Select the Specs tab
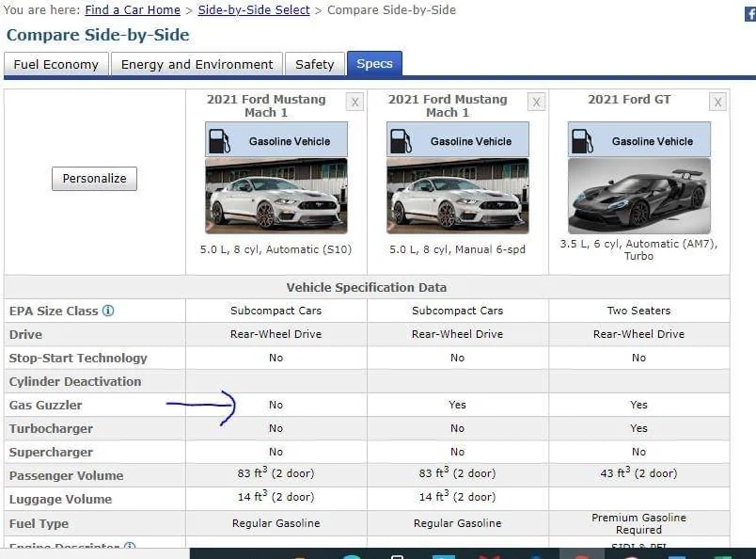The image size is (756, 559). [x=374, y=63]
